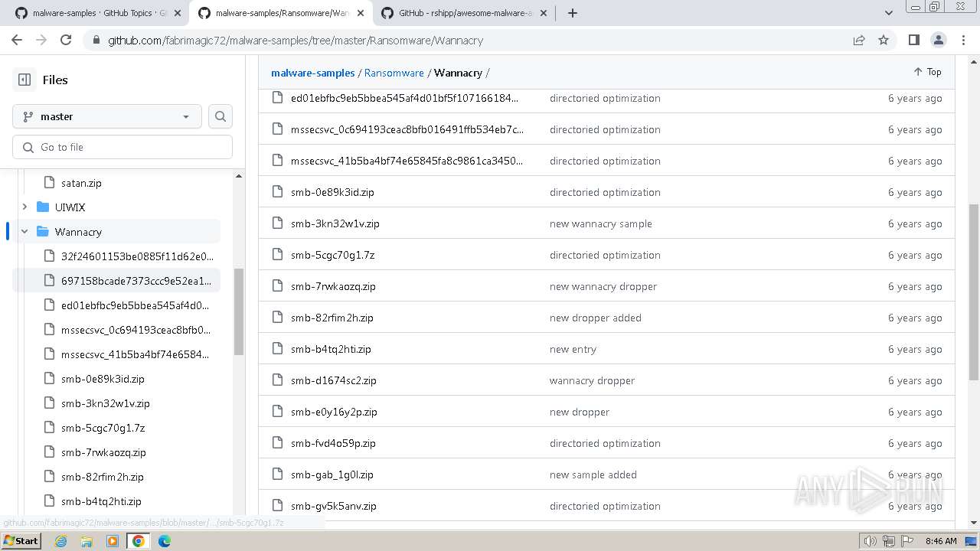The height and width of the screenshot is (551, 980).
Task: Share this page icon
Action: (x=859, y=41)
